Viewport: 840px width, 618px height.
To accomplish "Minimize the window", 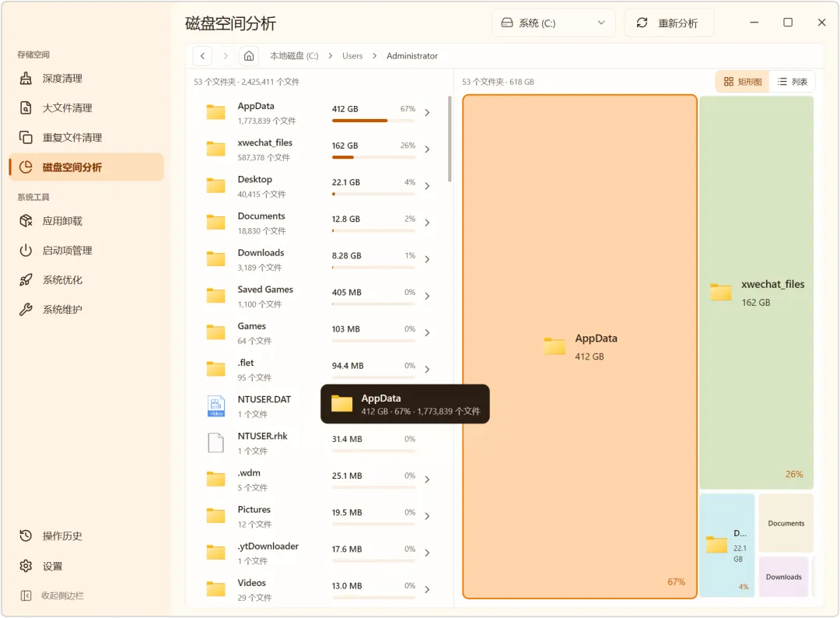I will [x=754, y=23].
